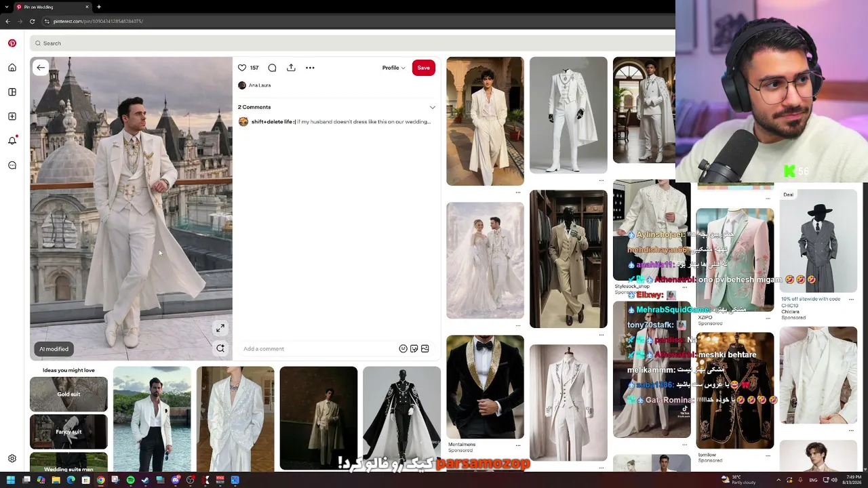Select the Pin on Wedding tab
Image resolution: width=868 pixels, height=488 pixels.
53,7
